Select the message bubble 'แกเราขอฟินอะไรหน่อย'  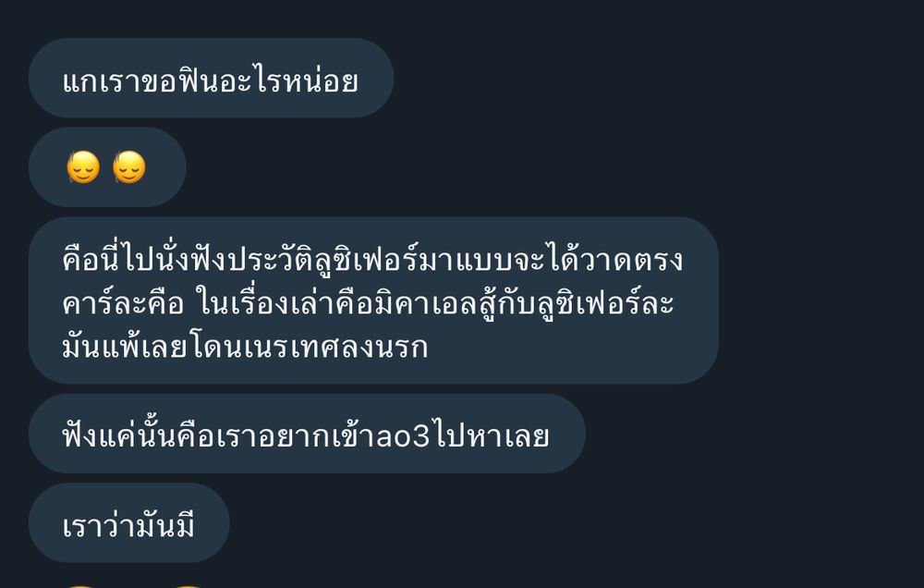pyautogui.click(x=211, y=78)
